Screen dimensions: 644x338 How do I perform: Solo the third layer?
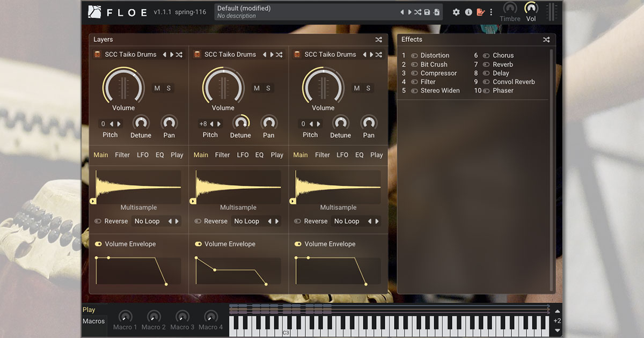click(368, 89)
